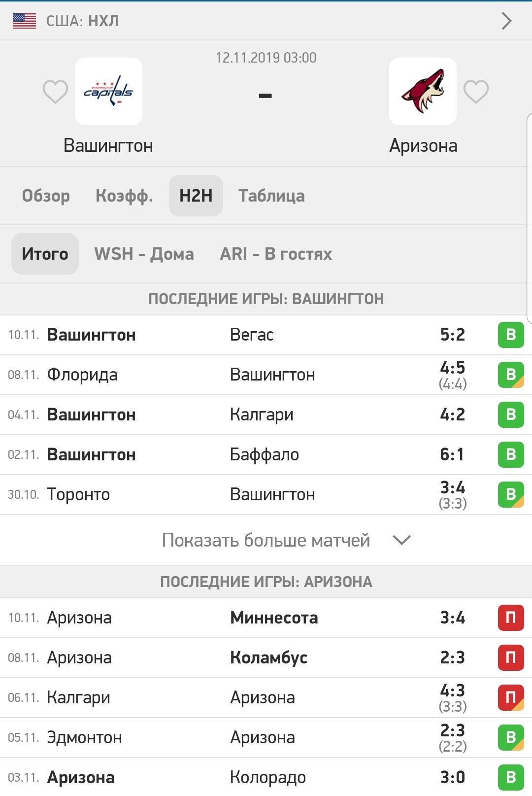Select ARI - В гостях filter
Screen dimensions: 532x796
point(276,254)
